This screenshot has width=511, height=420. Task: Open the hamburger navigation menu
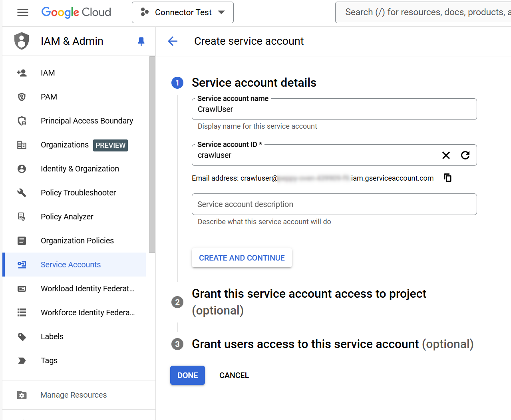(23, 12)
